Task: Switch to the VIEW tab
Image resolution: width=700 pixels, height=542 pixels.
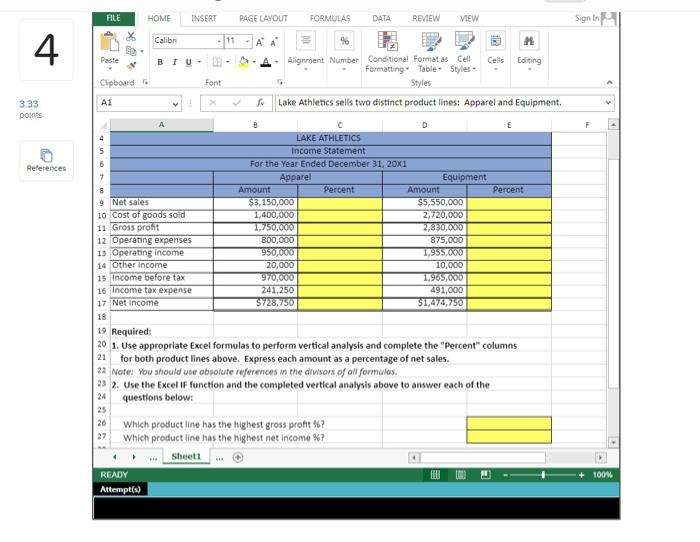Action: (469, 19)
